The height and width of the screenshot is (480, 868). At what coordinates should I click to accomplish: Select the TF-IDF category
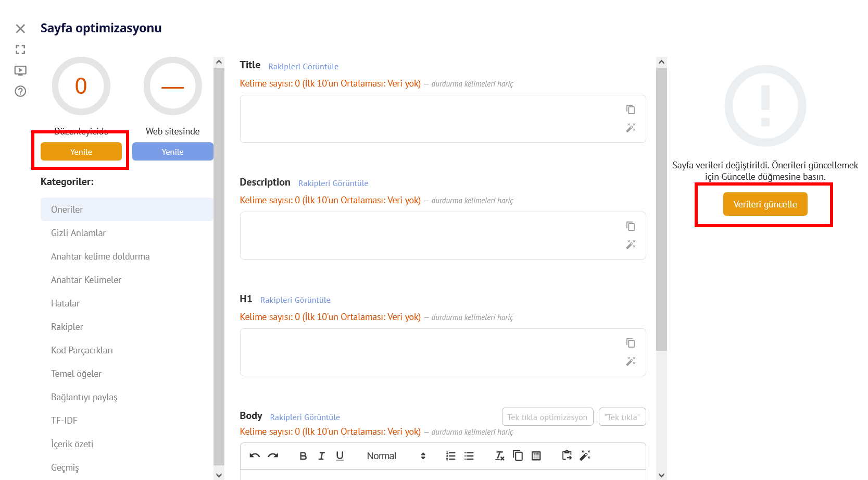pos(64,421)
